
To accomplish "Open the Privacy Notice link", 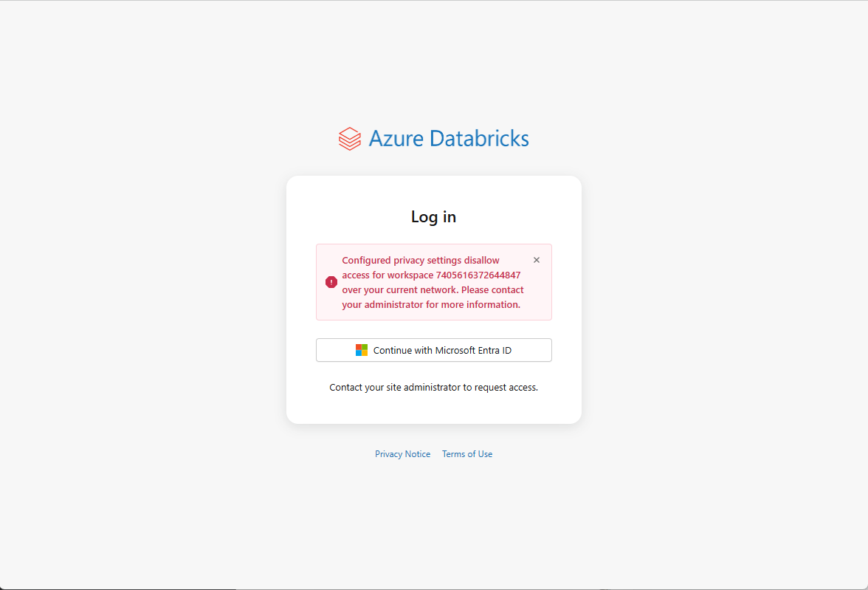I will point(402,454).
